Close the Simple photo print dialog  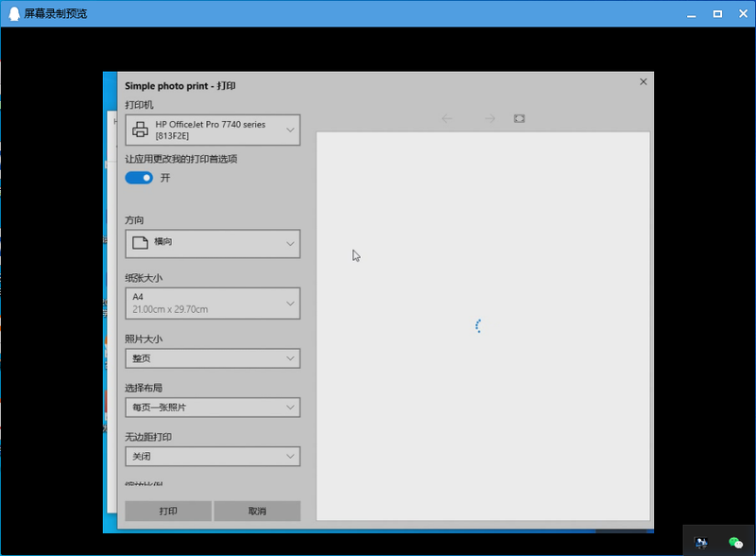pyautogui.click(x=644, y=82)
